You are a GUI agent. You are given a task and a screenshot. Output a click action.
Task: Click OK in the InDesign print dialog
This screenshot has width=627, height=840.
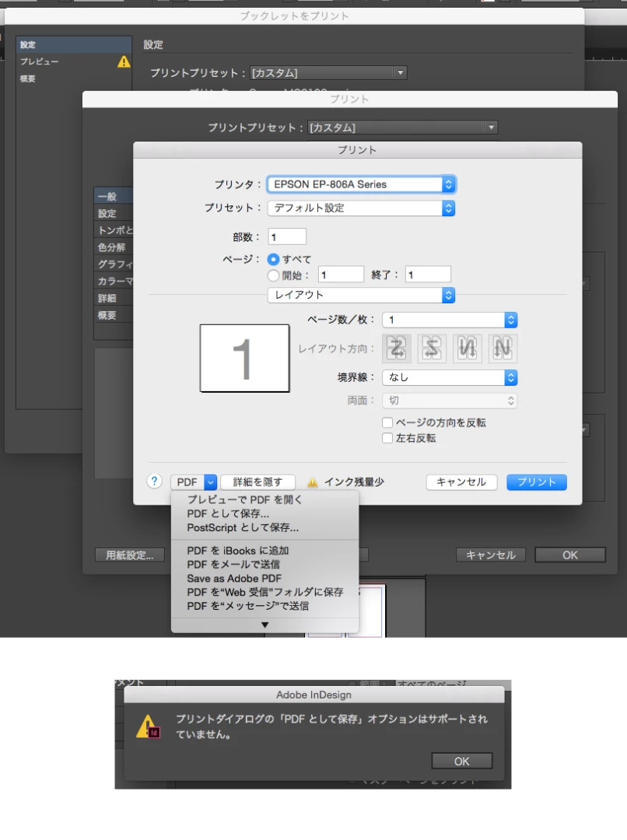coord(570,555)
